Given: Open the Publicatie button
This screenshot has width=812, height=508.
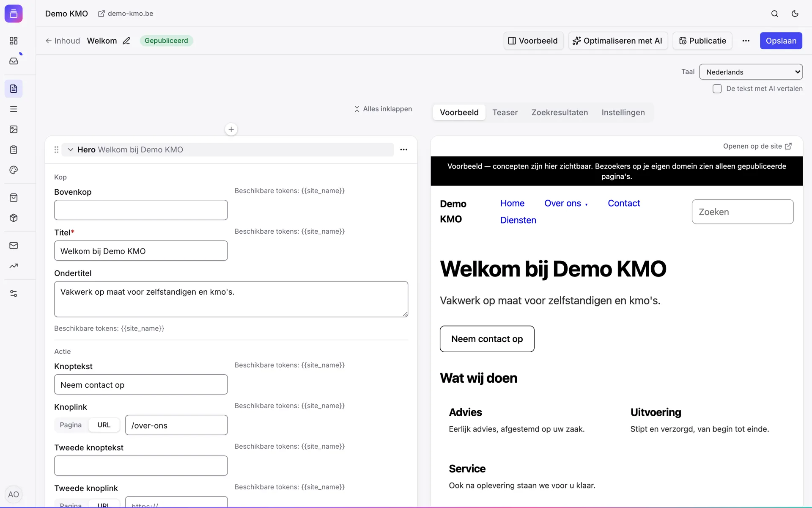Looking at the screenshot, I should [x=702, y=41].
